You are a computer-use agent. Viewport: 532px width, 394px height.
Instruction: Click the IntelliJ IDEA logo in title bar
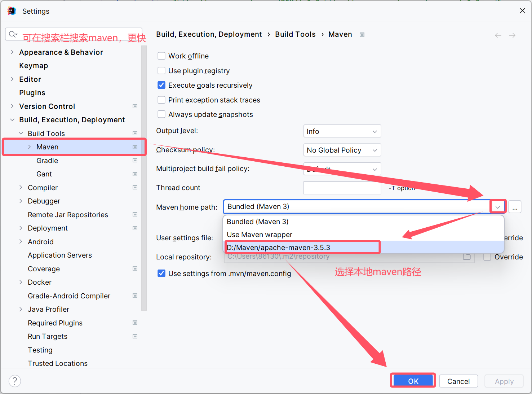12,11
